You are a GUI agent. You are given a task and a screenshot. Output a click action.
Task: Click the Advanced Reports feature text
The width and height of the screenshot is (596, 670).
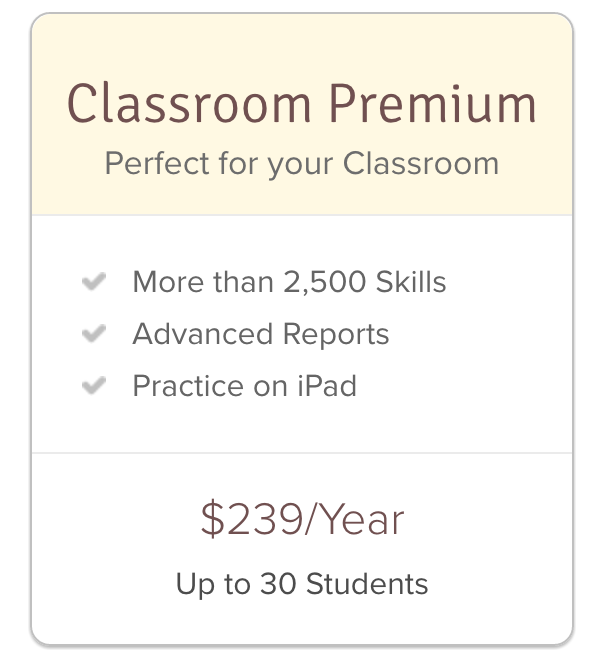click(x=261, y=334)
